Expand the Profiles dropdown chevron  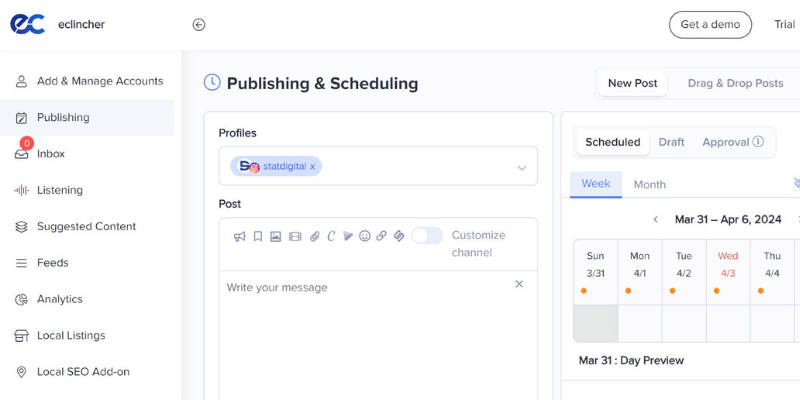coord(521,168)
